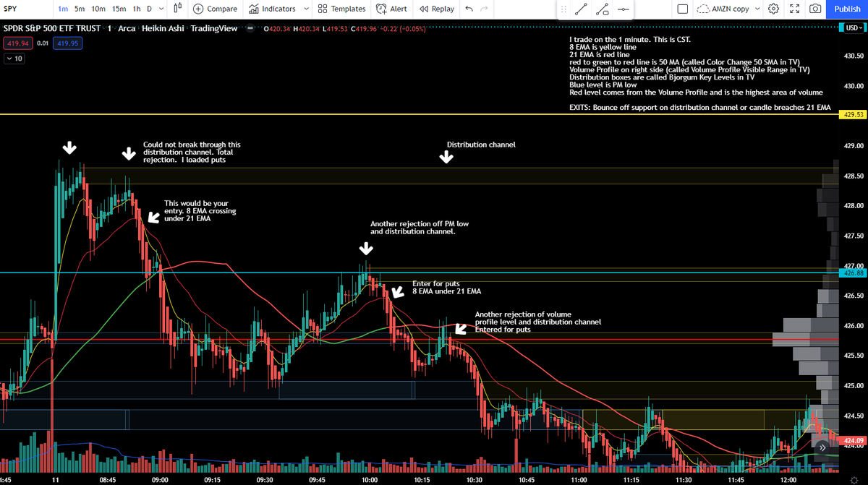Switch to the 10m timeframe
The width and height of the screenshot is (868, 485).
98,9
